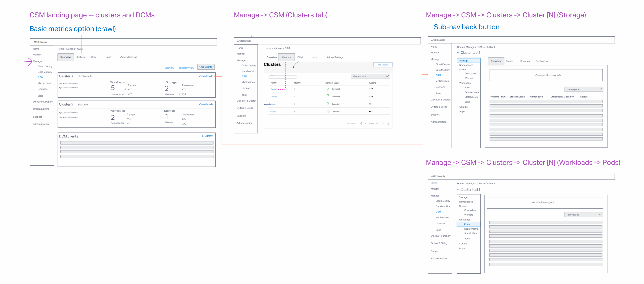The width and height of the screenshot is (644, 284).
Task: Click back arrow beside Cluster test1 on Pods view
Action: pyautogui.click(x=458, y=190)
